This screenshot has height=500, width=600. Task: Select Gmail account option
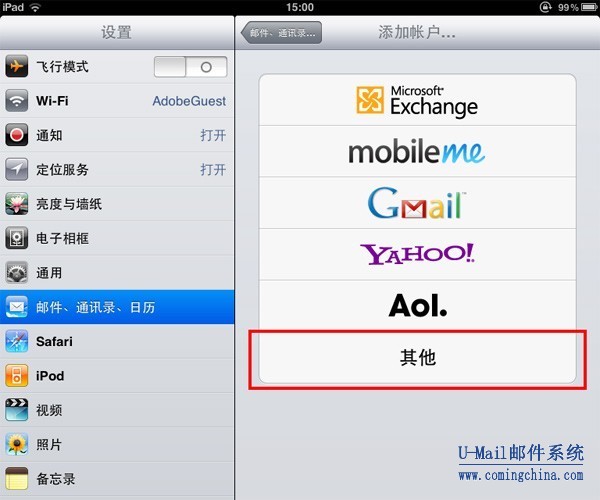[417, 203]
